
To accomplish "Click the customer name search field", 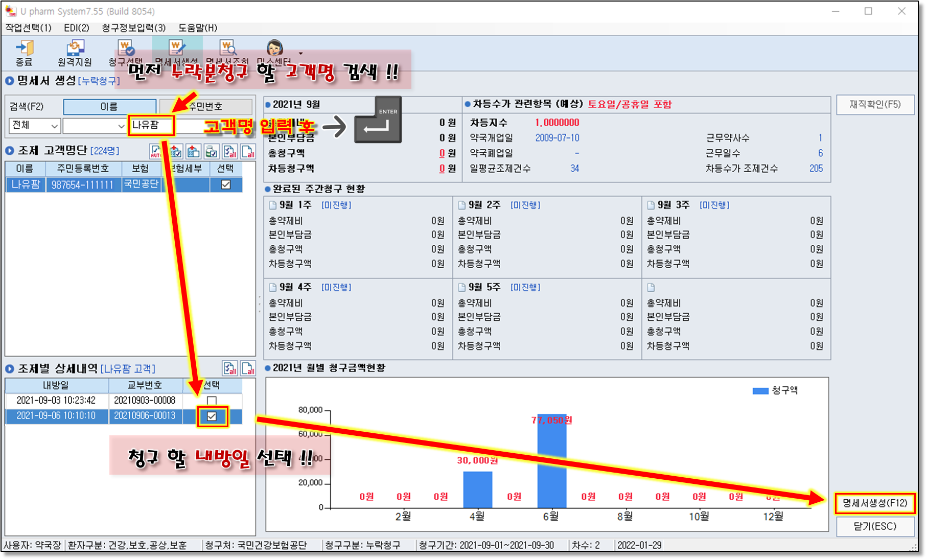I will point(151,125).
